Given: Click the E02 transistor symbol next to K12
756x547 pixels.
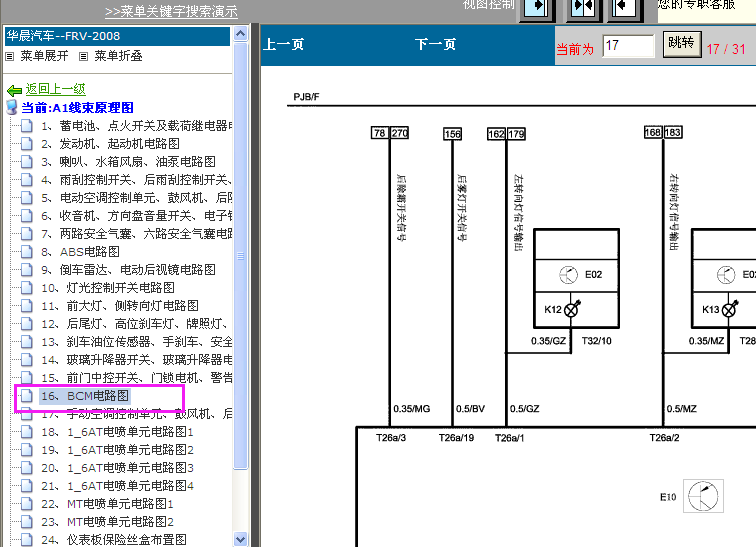Looking at the screenshot, I should [x=568, y=275].
